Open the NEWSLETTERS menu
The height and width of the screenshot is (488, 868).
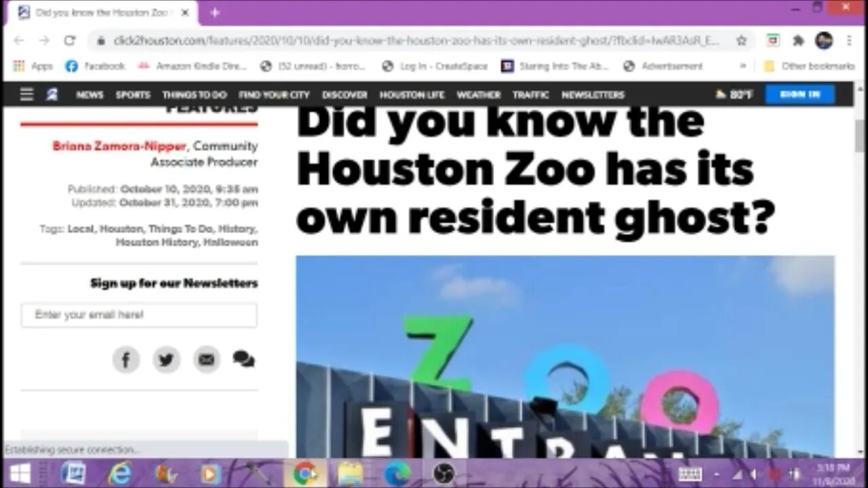tap(593, 95)
